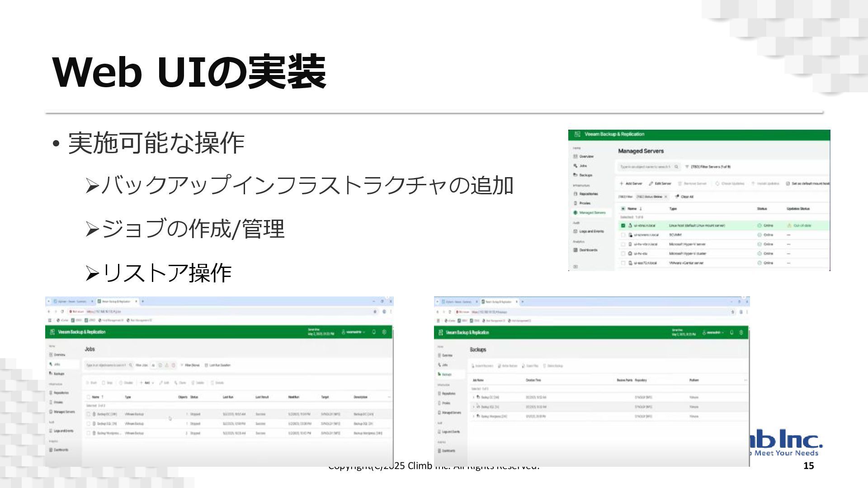This screenshot has height=488, width=868.
Task: Click Dashboards icon in Managed Servers sidebar
Action: (576, 250)
